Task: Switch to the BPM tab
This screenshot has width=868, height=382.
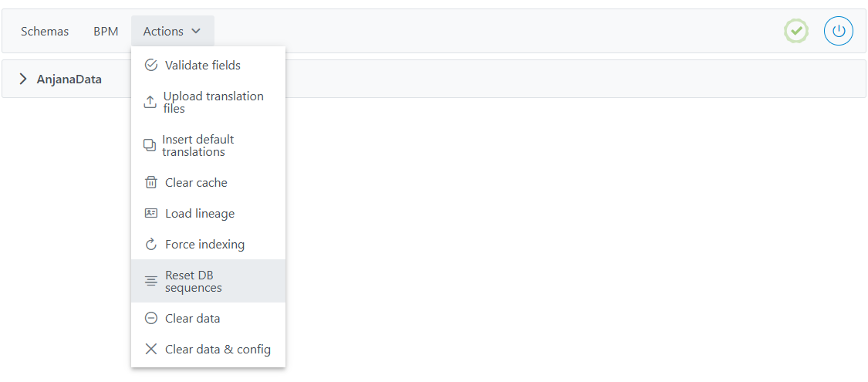Action: pos(106,32)
